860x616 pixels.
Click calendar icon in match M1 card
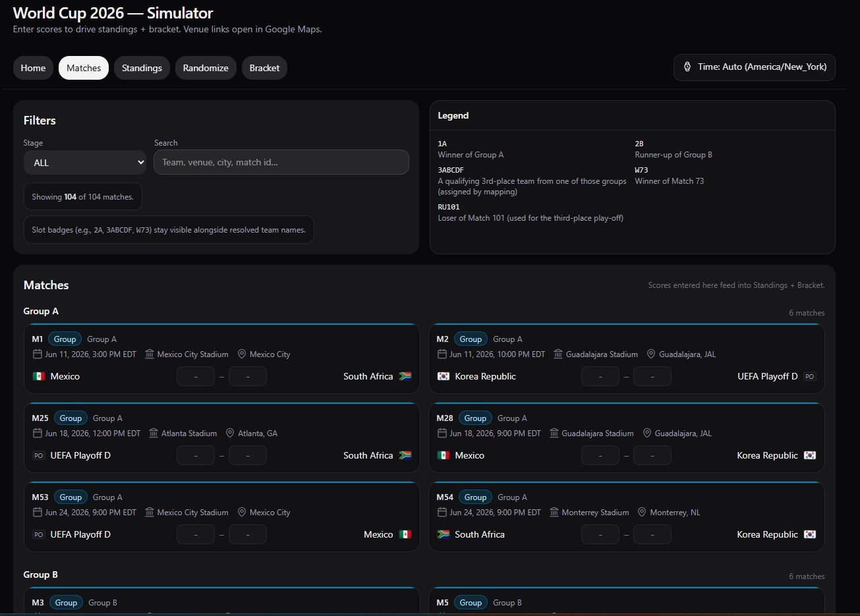[x=37, y=354]
